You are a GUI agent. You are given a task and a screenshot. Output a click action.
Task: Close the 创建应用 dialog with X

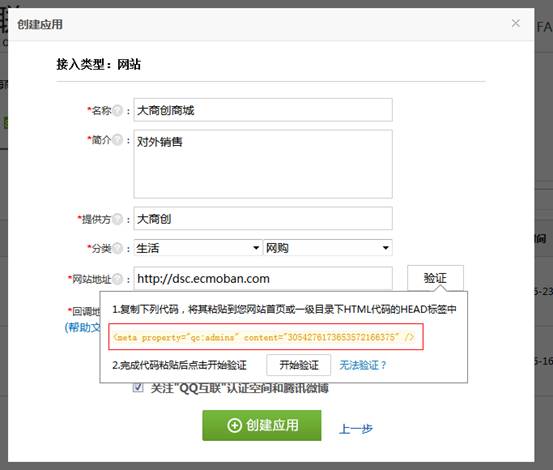coord(516,23)
